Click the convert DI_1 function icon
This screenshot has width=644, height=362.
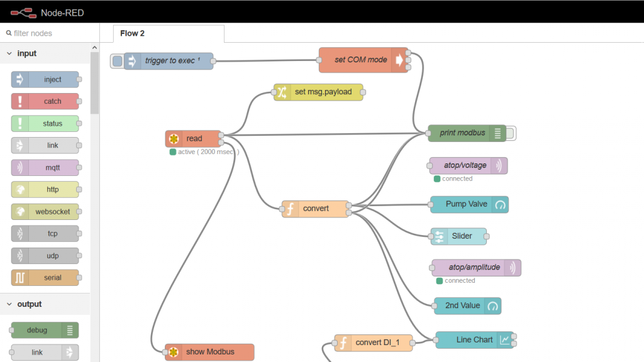click(343, 343)
